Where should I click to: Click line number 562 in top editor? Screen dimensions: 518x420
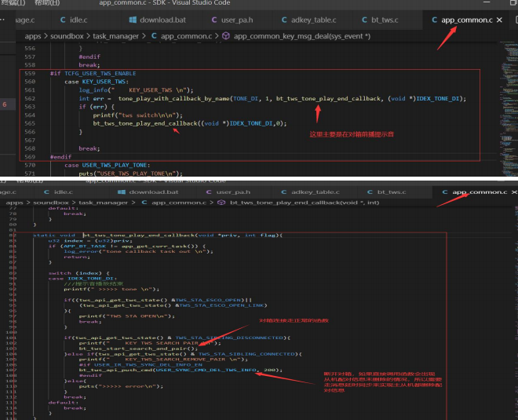click(30, 98)
